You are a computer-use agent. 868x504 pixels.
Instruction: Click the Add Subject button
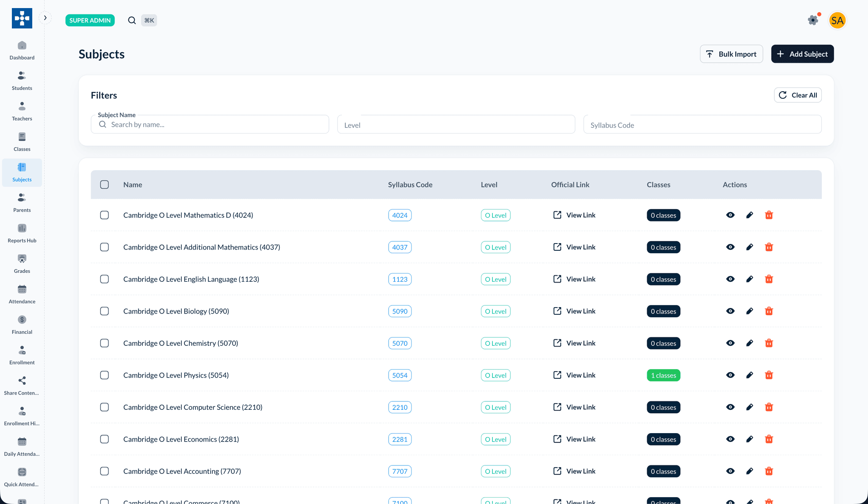pyautogui.click(x=802, y=54)
